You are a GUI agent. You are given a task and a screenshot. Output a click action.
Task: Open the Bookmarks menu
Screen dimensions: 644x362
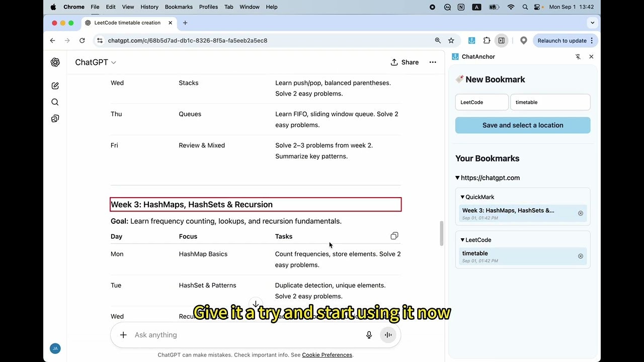click(x=179, y=7)
